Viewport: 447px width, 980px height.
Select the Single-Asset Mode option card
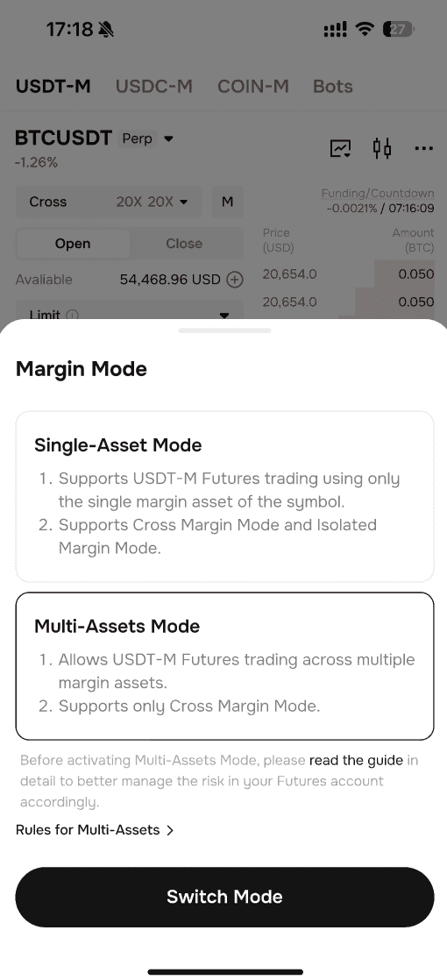click(x=224, y=497)
